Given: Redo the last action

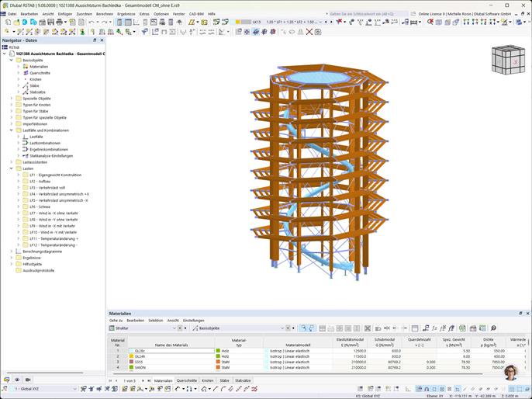Looking at the screenshot, I should click(104, 22).
